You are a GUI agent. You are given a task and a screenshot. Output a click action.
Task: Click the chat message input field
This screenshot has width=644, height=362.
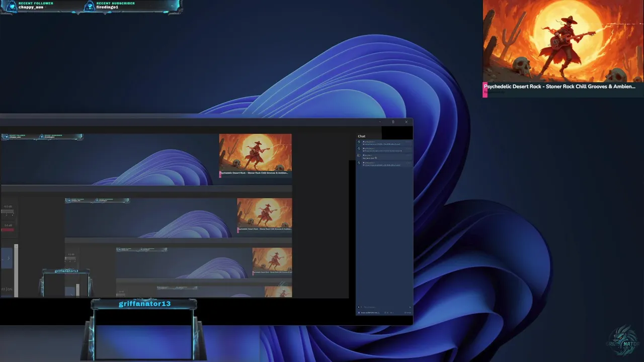click(x=385, y=307)
